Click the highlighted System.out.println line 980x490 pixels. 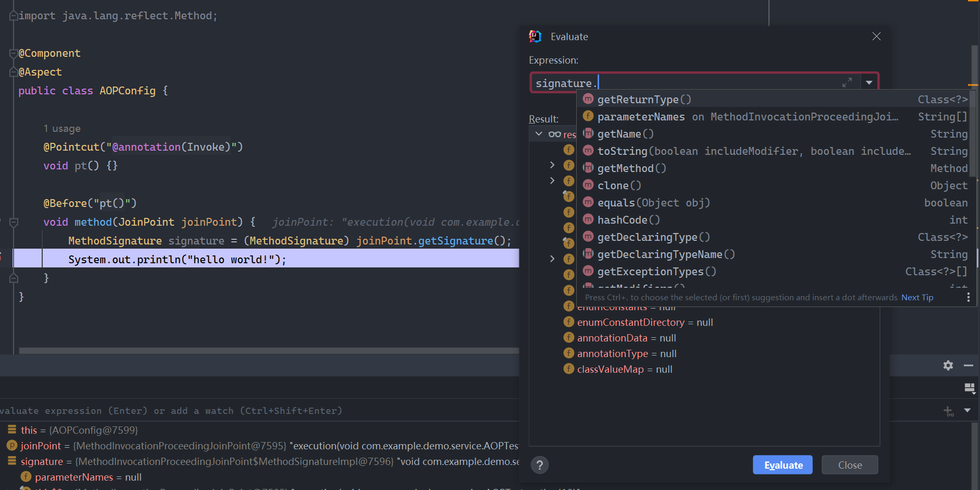click(266, 259)
